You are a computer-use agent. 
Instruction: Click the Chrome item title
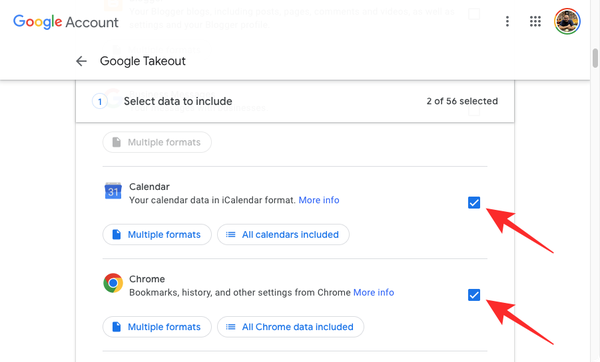pos(147,279)
